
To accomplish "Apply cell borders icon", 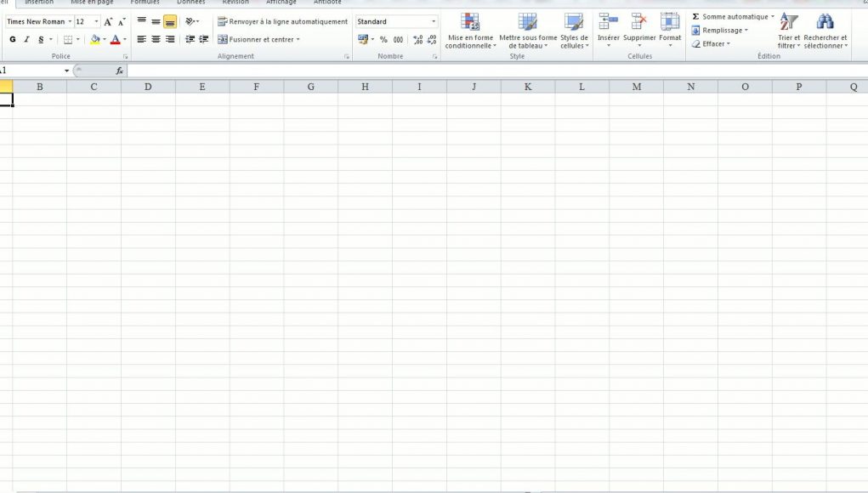I will tap(68, 39).
